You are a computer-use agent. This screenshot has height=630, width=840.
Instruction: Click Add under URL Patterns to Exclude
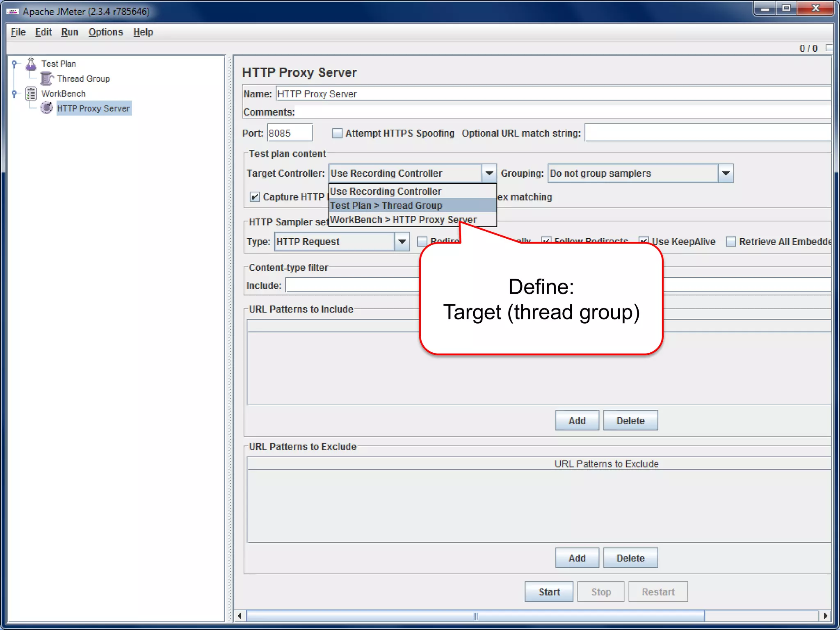coord(577,558)
